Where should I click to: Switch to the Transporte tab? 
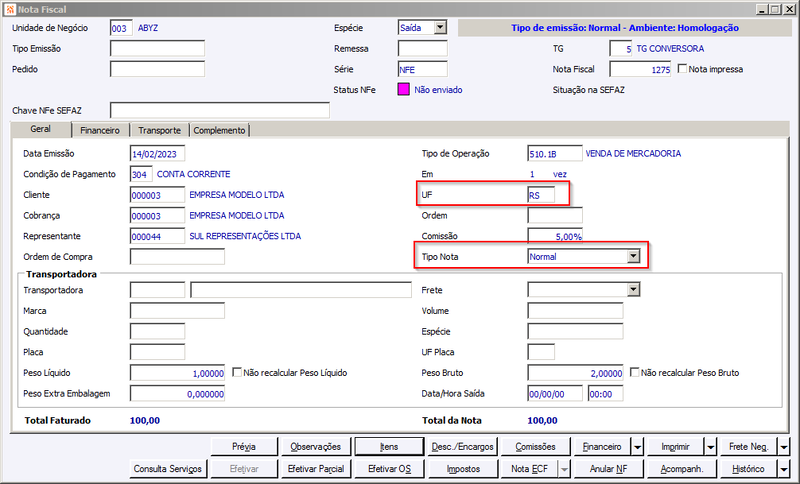[159, 131]
